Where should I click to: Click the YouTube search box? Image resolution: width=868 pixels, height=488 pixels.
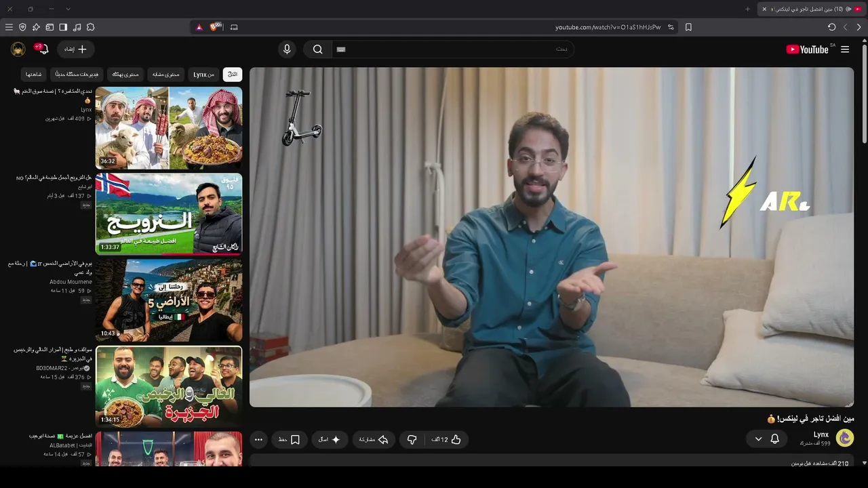[x=453, y=49]
